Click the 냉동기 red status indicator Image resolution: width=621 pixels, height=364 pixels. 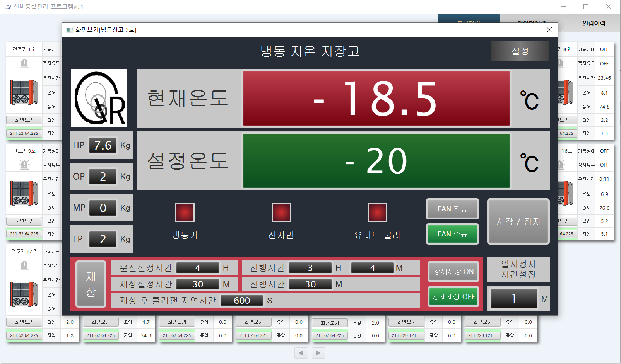click(x=185, y=213)
